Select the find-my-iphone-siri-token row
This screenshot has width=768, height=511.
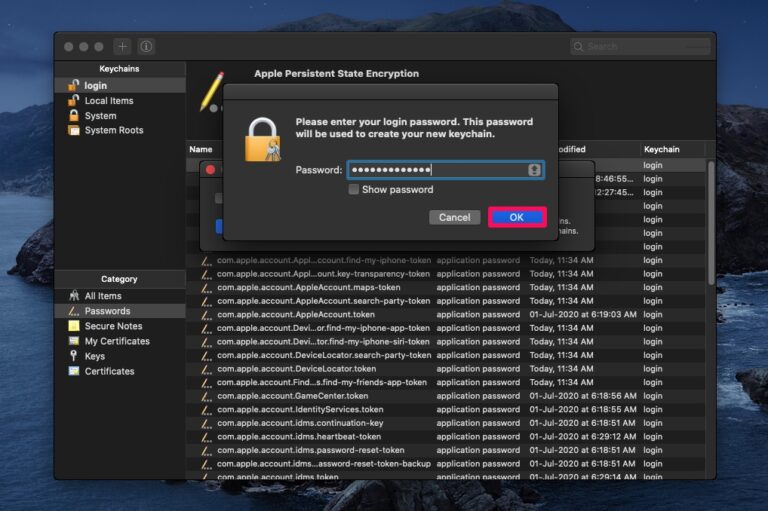coord(446,341)
